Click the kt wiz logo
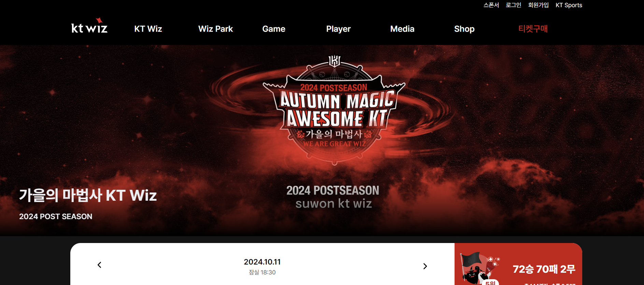Viewport: 644px width, 285px height. pyautogui.click(x=89, y=26)
